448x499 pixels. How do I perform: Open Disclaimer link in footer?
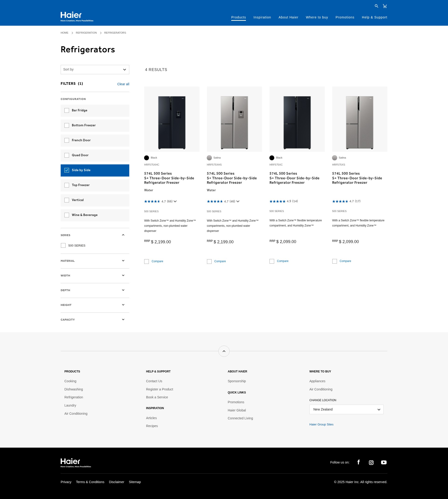[116, 482]
